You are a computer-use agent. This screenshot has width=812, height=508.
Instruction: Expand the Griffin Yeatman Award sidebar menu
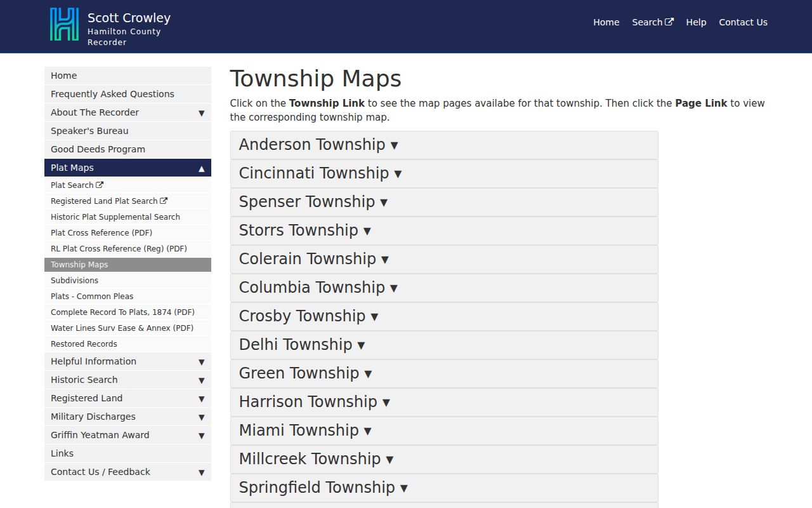coord(128,435)
